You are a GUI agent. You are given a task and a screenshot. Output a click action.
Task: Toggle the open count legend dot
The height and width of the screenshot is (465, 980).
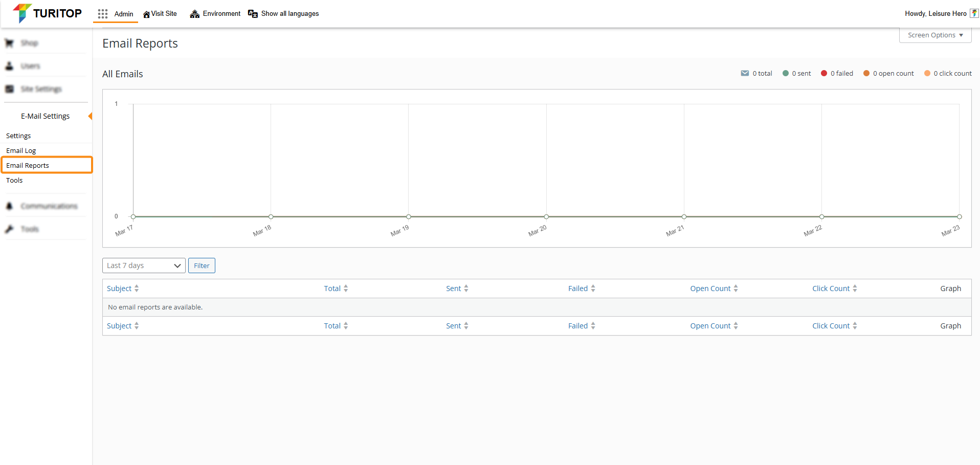[866, 73]
